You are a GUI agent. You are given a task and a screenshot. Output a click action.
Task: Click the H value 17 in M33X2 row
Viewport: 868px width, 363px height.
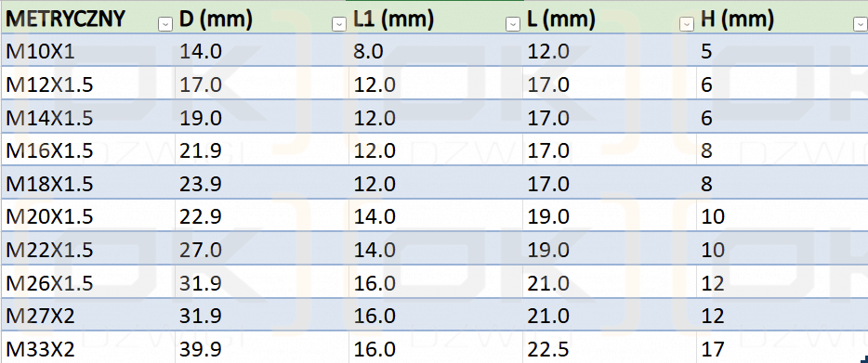click(x=713, y=349)
